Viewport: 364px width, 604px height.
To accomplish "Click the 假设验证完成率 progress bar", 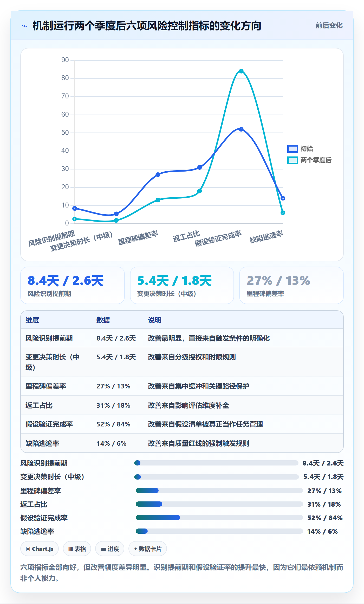I will pos(219,518).
